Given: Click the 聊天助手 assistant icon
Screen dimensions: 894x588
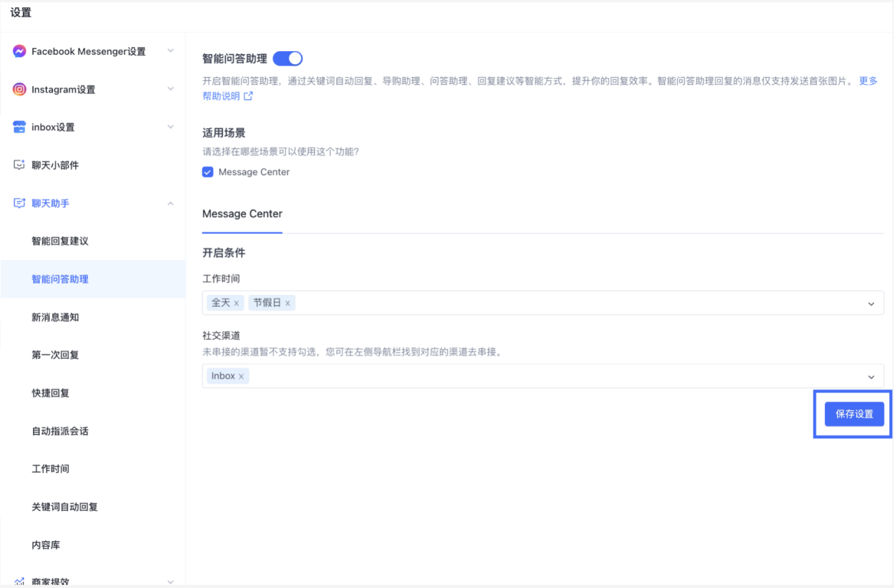Looking at the screenshot, I should coord(19,203).
